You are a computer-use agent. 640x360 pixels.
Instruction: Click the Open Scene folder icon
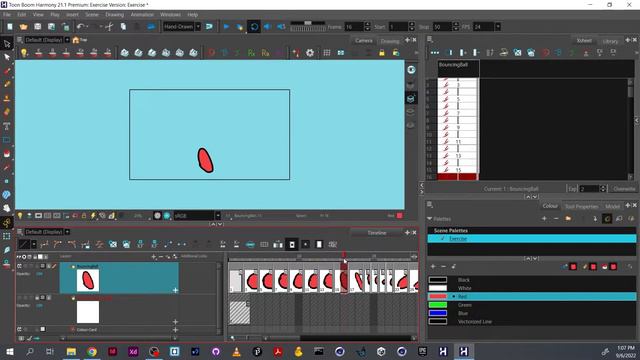[23, 27]
